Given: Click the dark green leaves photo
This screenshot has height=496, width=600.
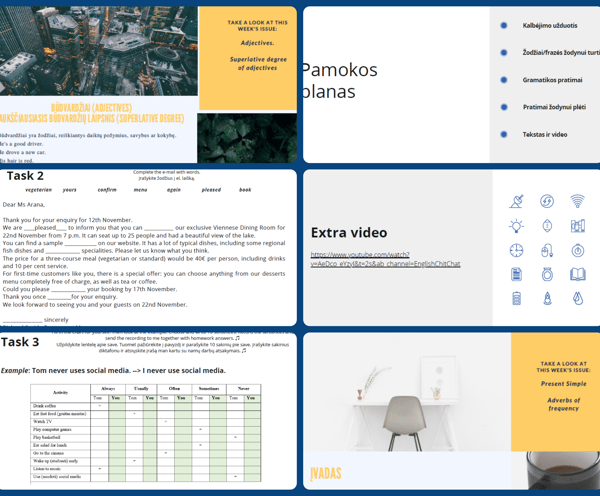Looking at the screenshot, I should point(247,138).
